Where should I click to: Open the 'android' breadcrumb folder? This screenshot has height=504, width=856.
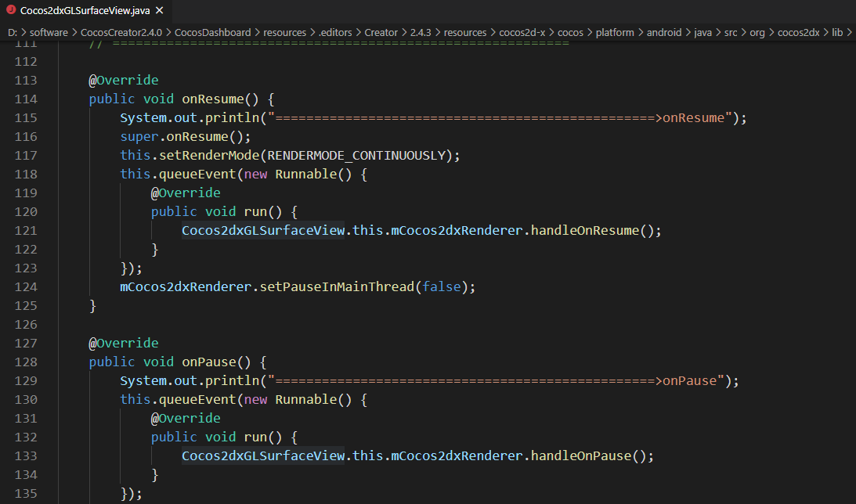664,33
